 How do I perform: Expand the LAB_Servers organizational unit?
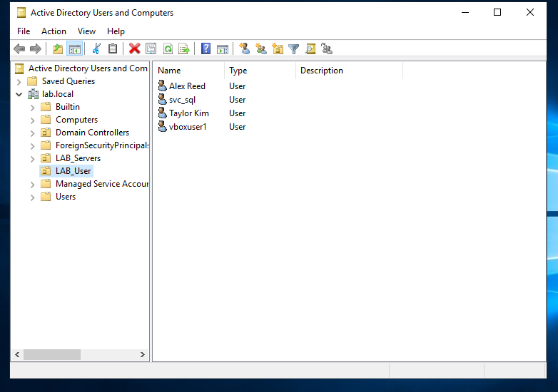(x=33, y=158)
